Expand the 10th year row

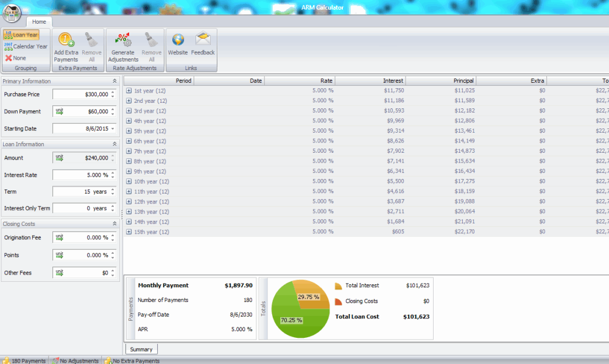click(129, 181)
